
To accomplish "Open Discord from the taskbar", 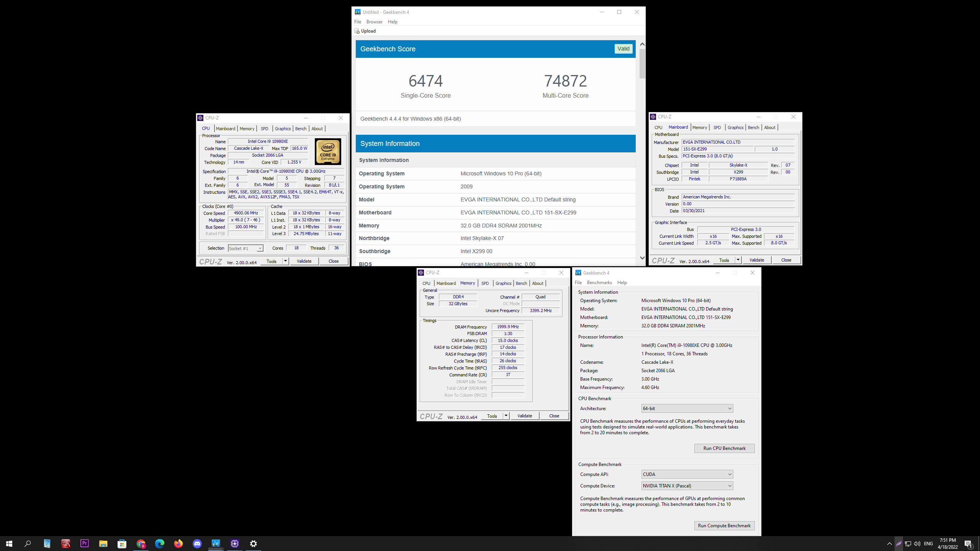I will tap(197, 543).
